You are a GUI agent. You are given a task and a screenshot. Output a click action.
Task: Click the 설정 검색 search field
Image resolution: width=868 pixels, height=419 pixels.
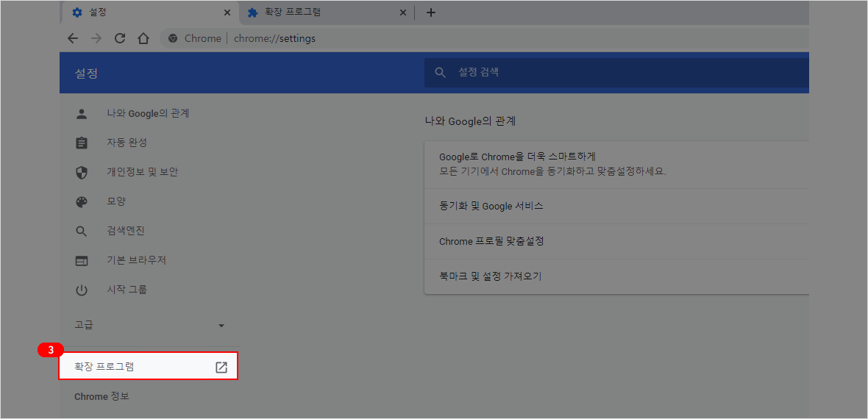pos(618,72)
